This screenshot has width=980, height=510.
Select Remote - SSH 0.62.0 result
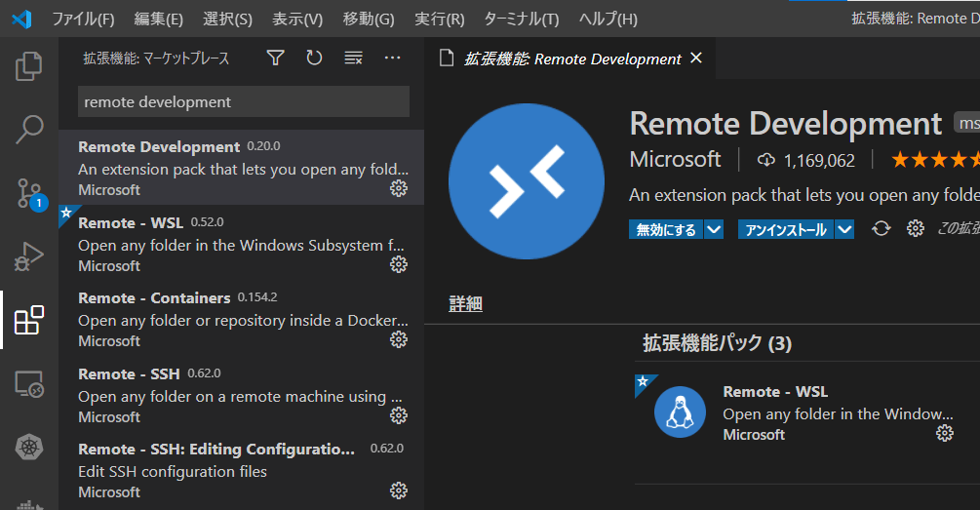(x=241, y=394)
